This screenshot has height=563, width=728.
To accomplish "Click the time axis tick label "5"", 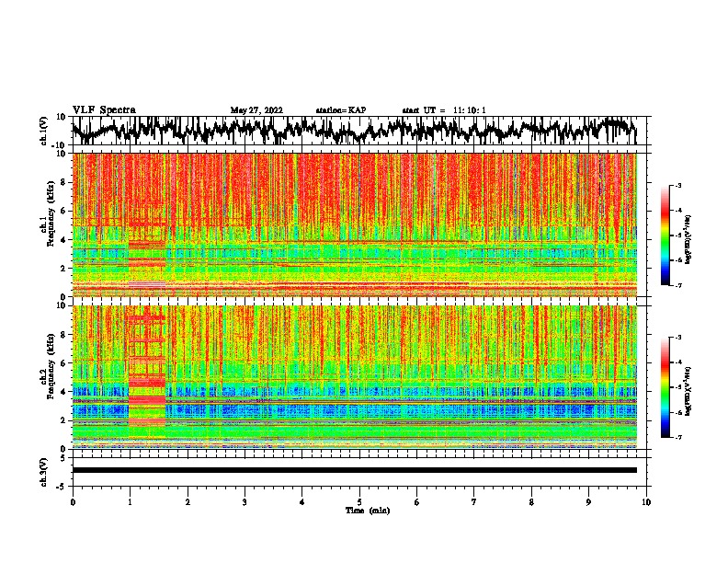I will click(x=359, y=502).
